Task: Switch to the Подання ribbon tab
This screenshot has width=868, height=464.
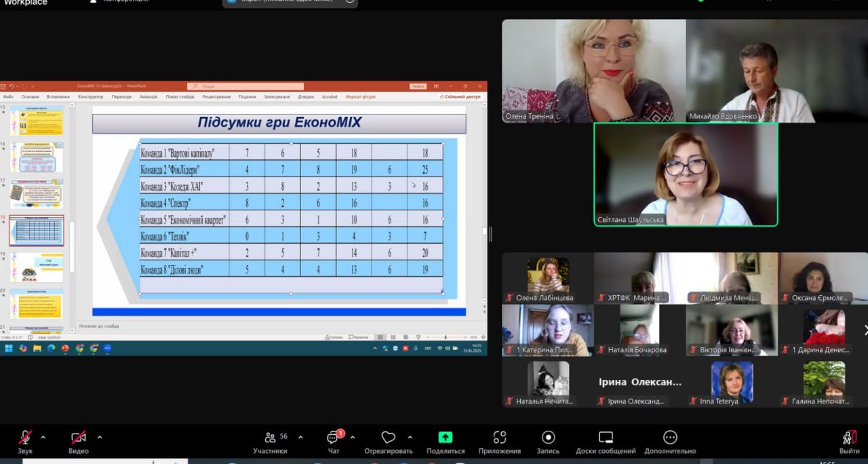Action: (248, 97)
